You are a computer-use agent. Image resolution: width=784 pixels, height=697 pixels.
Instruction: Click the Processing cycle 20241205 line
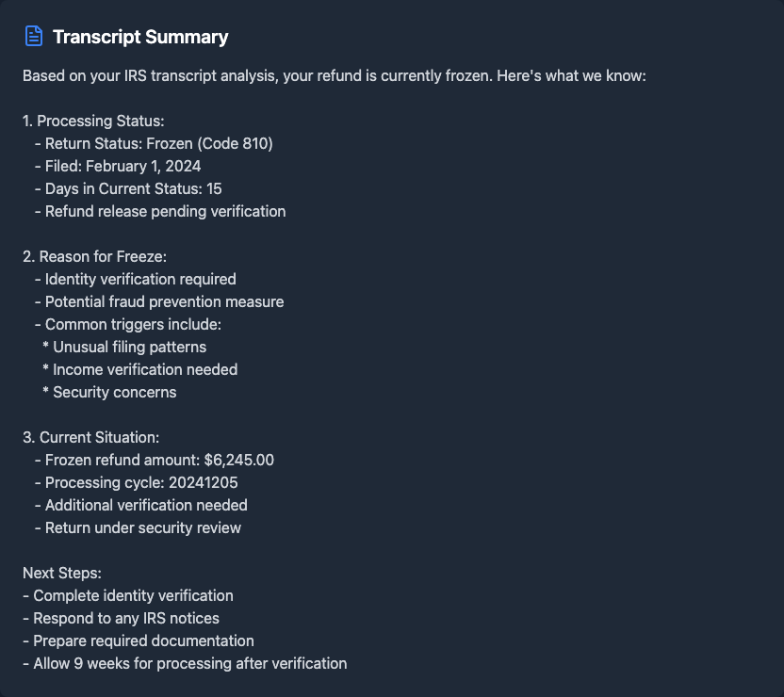point(146,482)
